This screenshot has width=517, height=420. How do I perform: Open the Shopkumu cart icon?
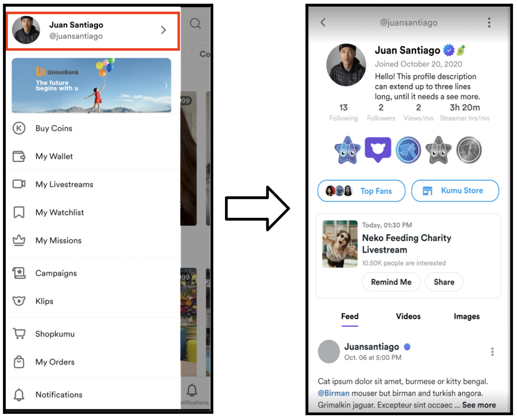[19, 334]
